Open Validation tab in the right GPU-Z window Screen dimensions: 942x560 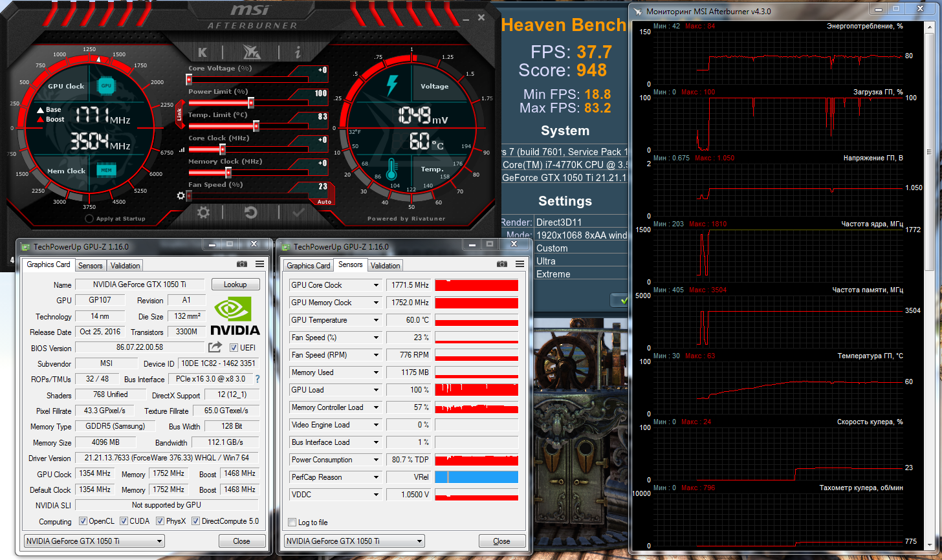point(385,265)
